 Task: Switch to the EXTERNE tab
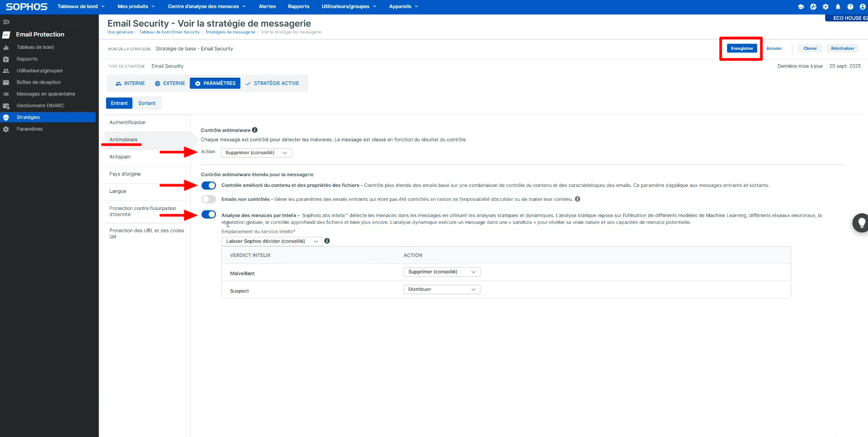170,84
